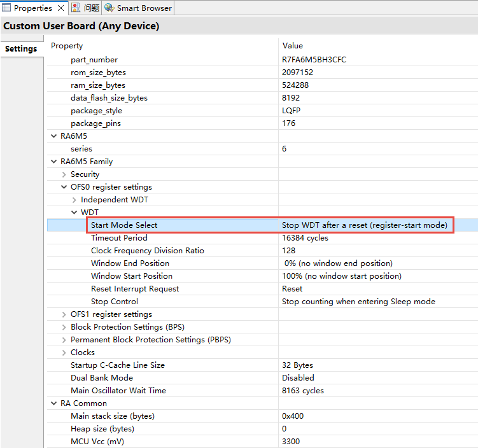This screenshot has width=478, height=448.
Task: Select the Window Start Position property
Action: [132, 276]
